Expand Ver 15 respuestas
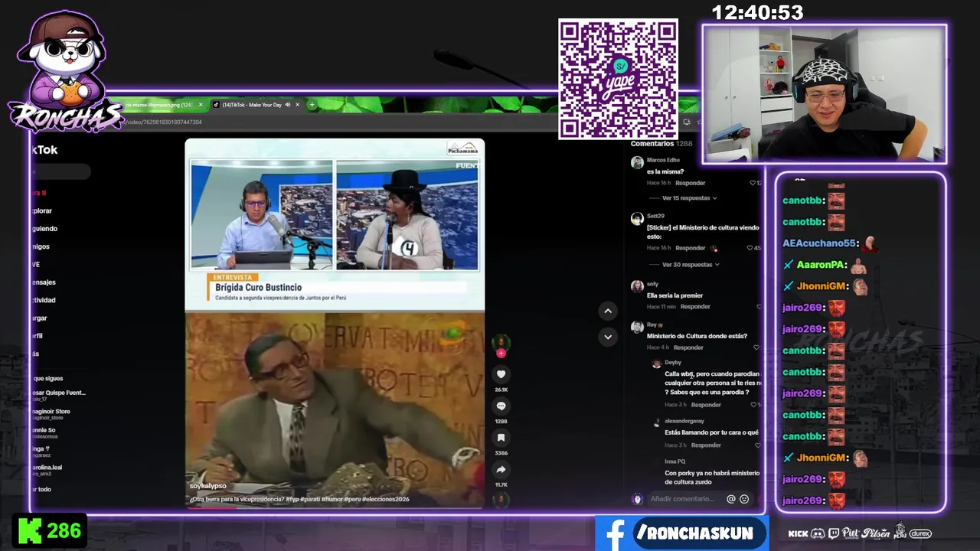Viewport: 980px width, 551px height. [689, 198]
